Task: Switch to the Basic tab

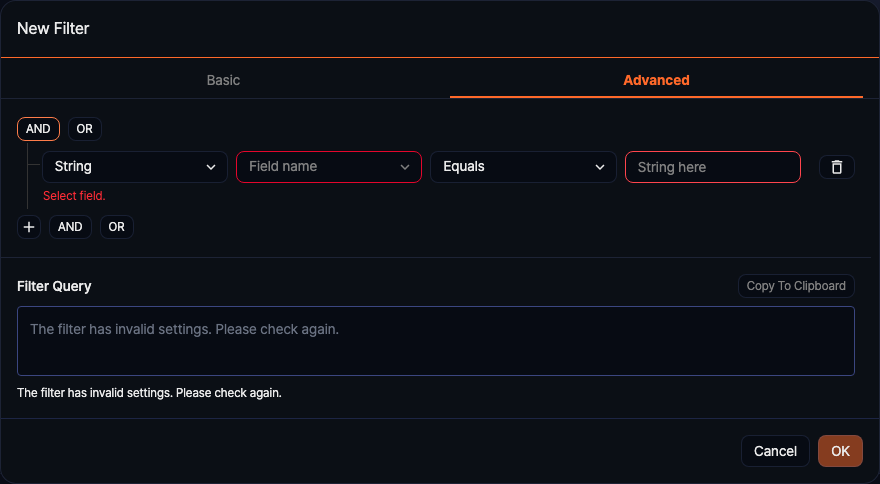Action: pyautogui.click(x=223, y=80)
